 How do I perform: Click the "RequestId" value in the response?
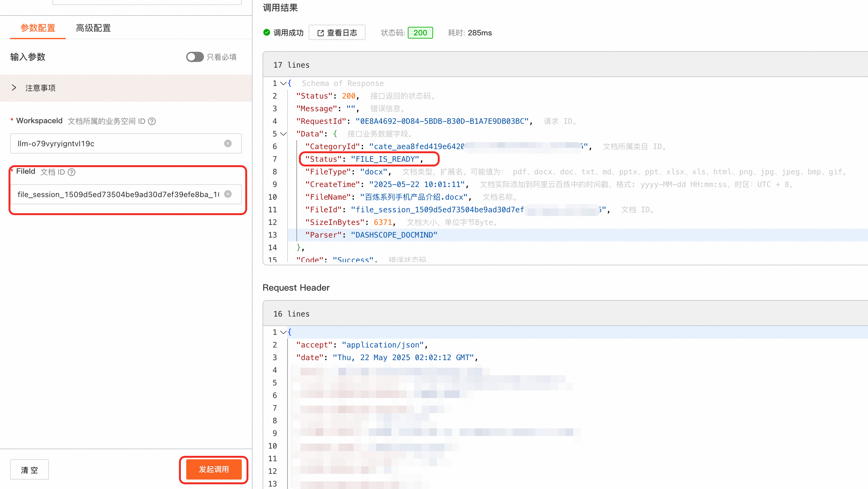pyautogui.click(x=442, y=121)
